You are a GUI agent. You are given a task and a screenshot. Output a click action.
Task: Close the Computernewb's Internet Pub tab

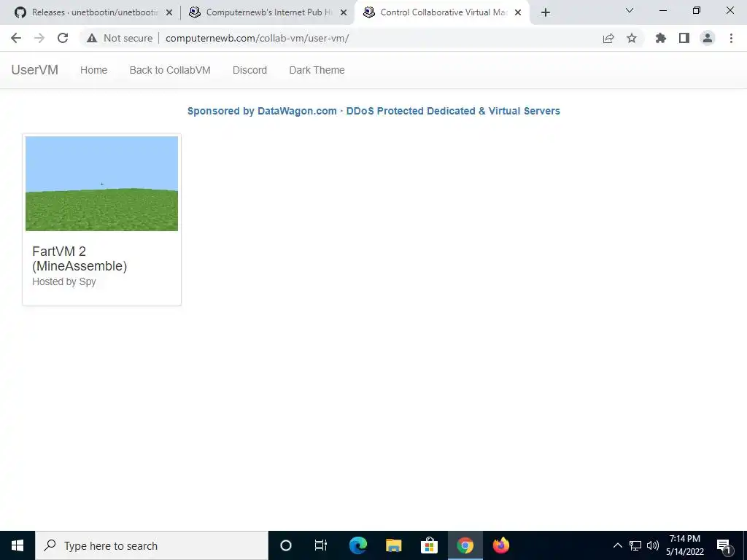[x=344, y=12]
